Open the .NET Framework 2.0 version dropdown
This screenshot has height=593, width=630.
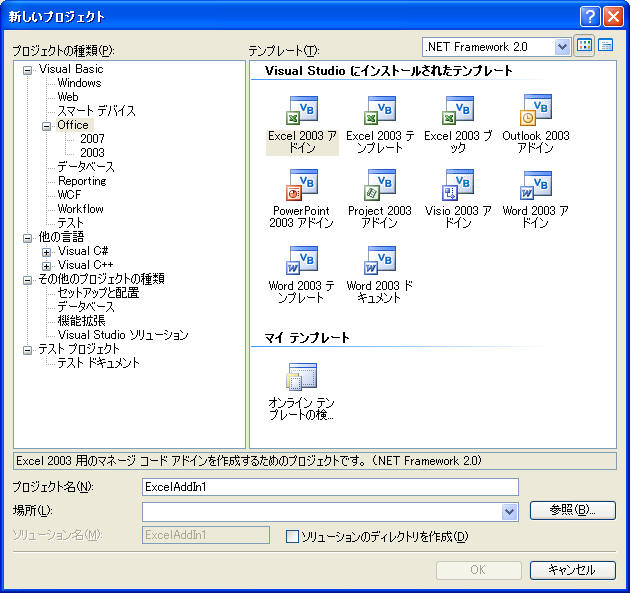click(562, 47)
